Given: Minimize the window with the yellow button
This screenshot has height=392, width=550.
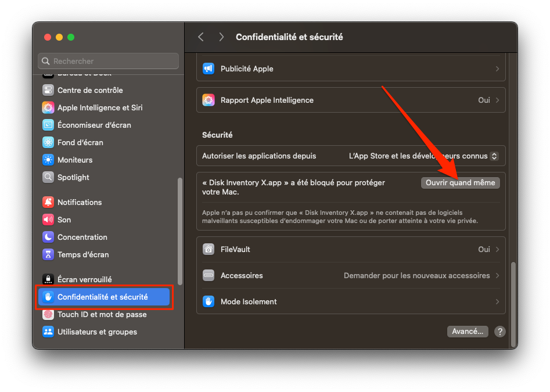Looking at the screenshot, I should pyautogui.click(x=59, y=37).
